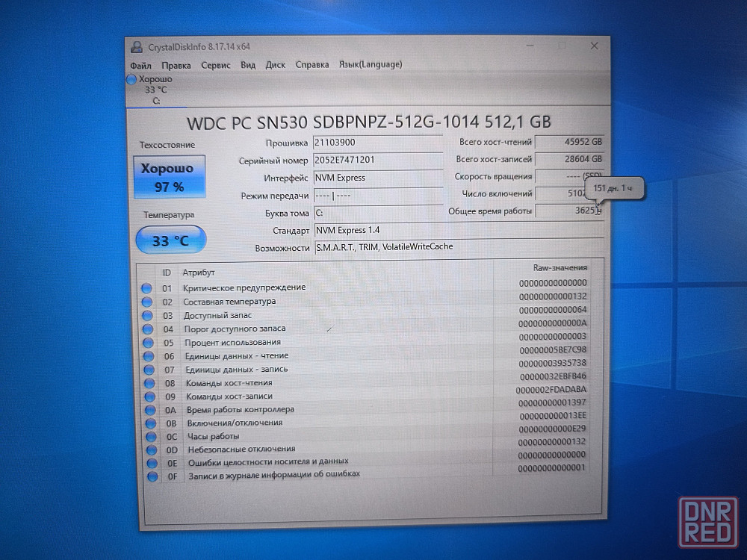Click the status circle for Время работы контроллера

click(151, 410)
